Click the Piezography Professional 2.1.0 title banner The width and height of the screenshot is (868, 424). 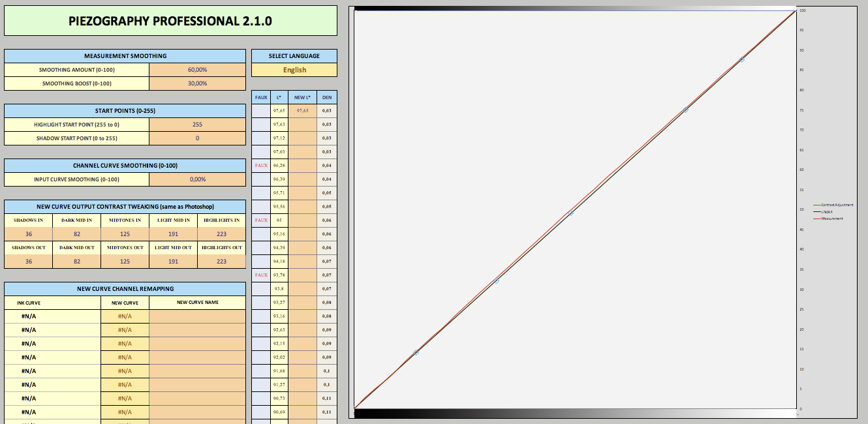[x=170, y=21]
